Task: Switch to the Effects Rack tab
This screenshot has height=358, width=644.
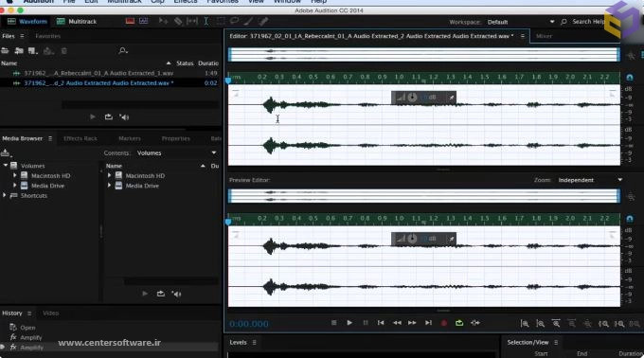Action: (80, 139)
